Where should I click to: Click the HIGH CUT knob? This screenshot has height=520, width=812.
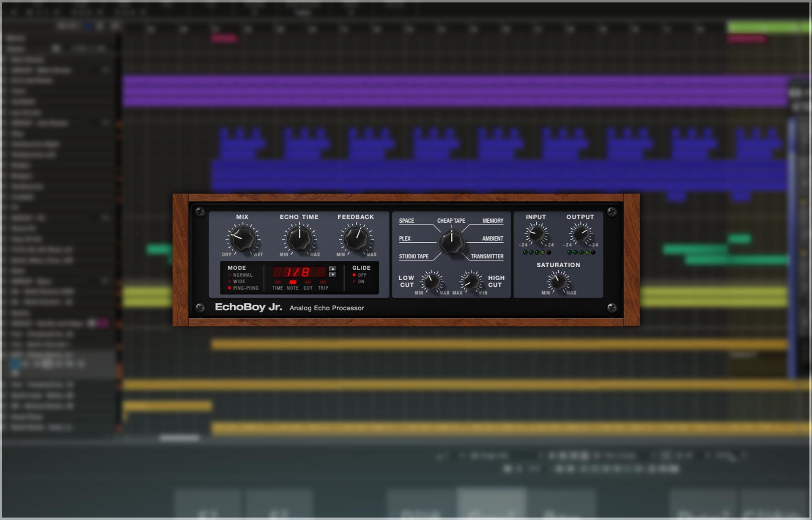tap(471, 281)
